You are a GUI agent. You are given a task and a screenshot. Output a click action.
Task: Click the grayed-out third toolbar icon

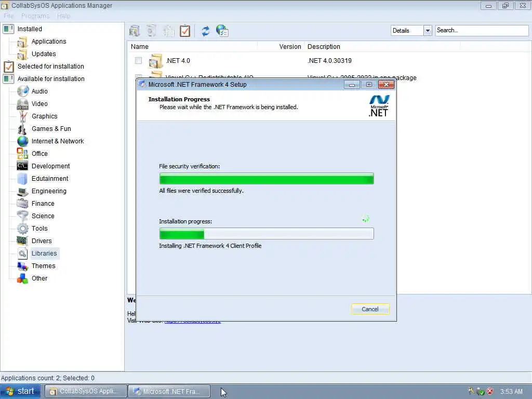pyautogui.click(x=168, y=31)
